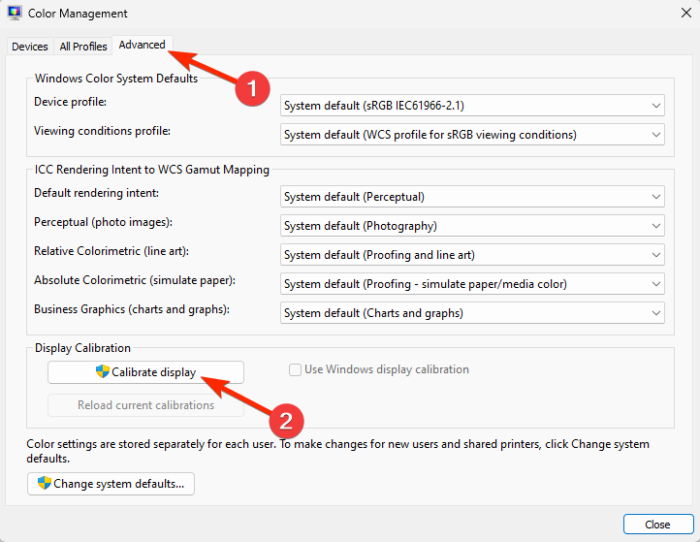Enable Use Windows display calibration checkbox
The width and height of the screenshot is (700, 542).
click(x=295, y=370)
